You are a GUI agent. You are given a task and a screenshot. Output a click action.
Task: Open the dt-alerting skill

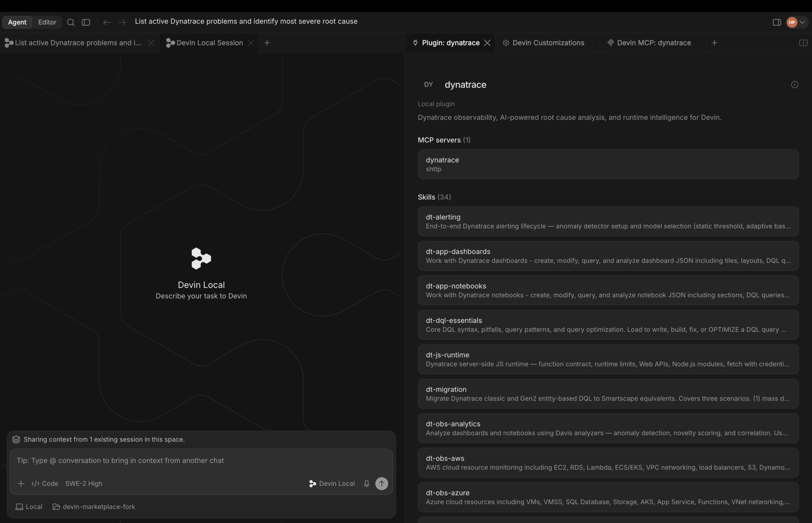coord(608,222)
